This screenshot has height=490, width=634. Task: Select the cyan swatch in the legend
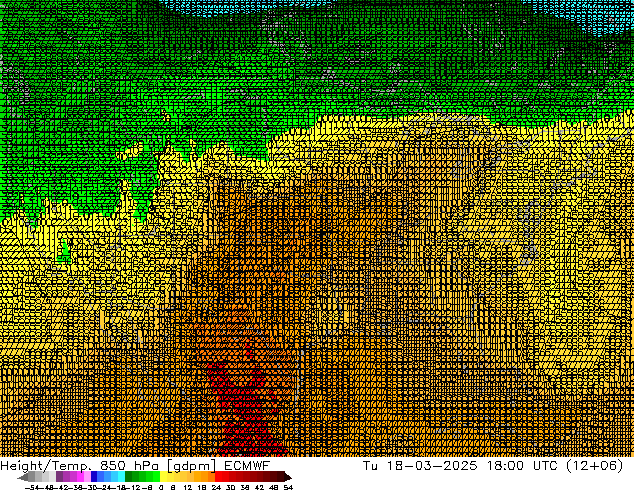(121, 477)
